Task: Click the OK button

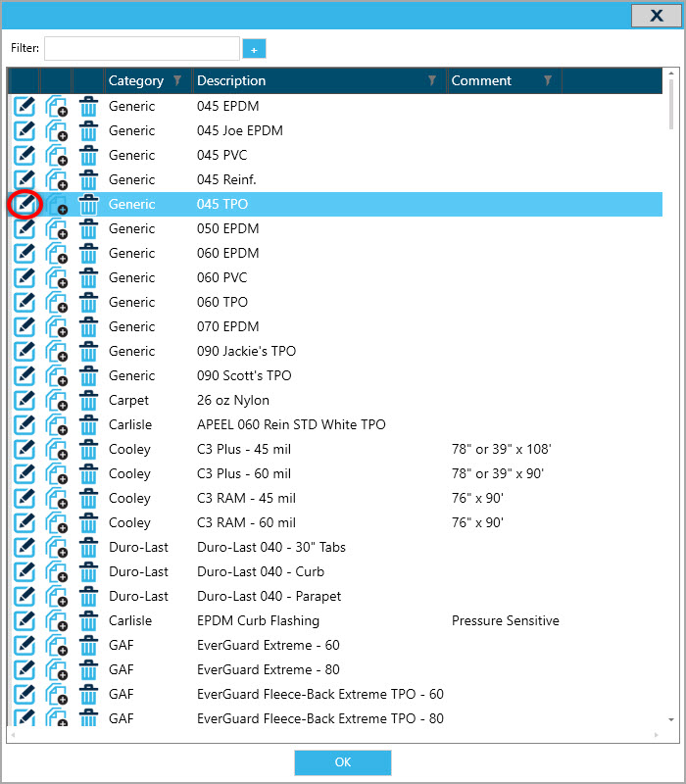Action: pyautogui.click(x=342, y=762)
